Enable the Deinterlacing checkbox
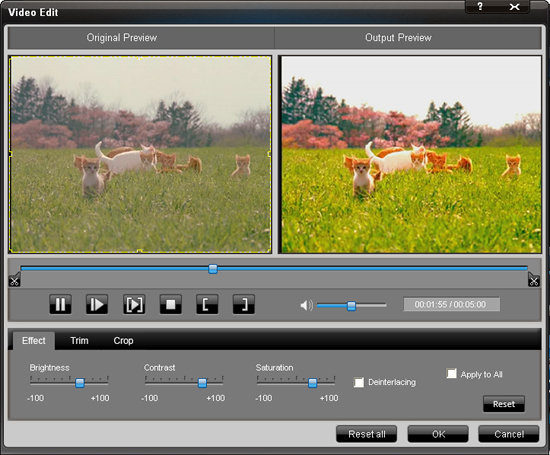Image resolution: width=550 pixels, height=455 pixels. (x=358, y=382)
